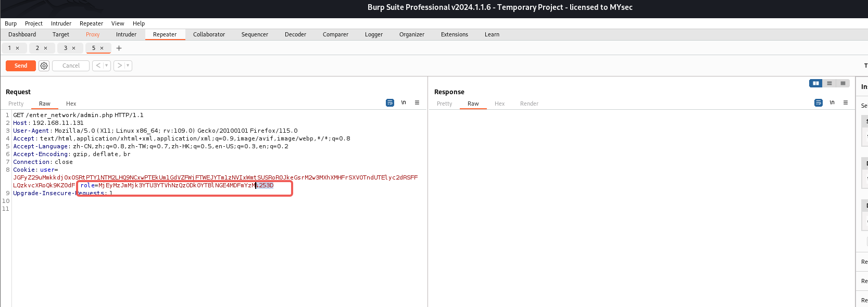Select side-by-side layout view icon
The width and height of the screenshot is (868, 307).
[x=816, y=83]
